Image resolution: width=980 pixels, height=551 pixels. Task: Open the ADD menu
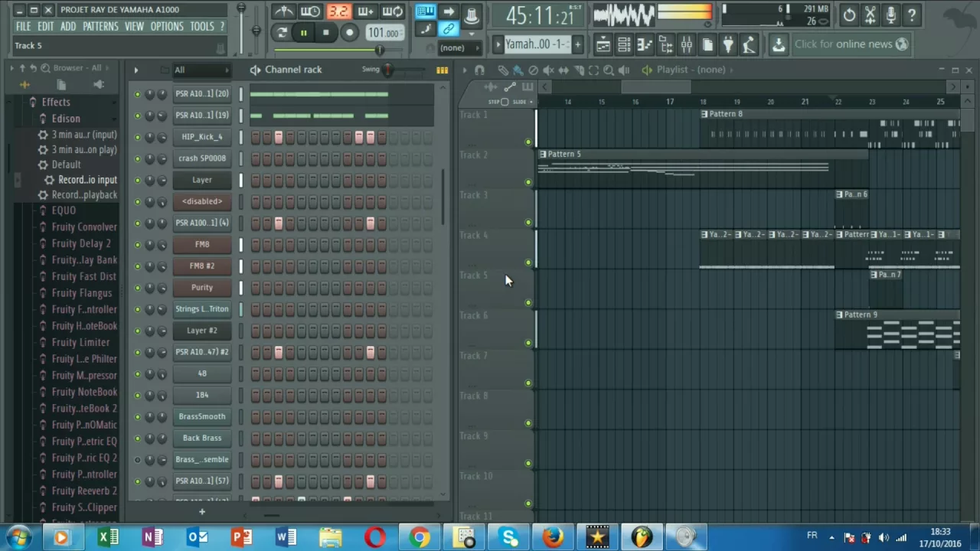(68, 27)
